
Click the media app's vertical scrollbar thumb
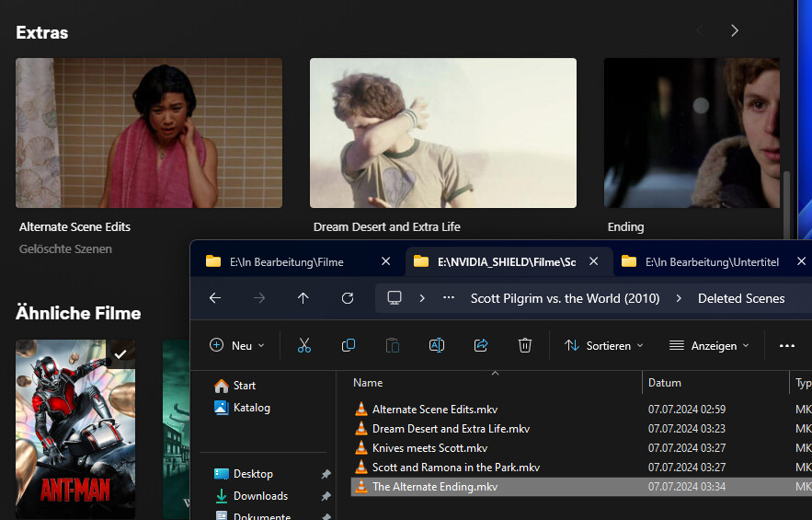tap(786, 205)
